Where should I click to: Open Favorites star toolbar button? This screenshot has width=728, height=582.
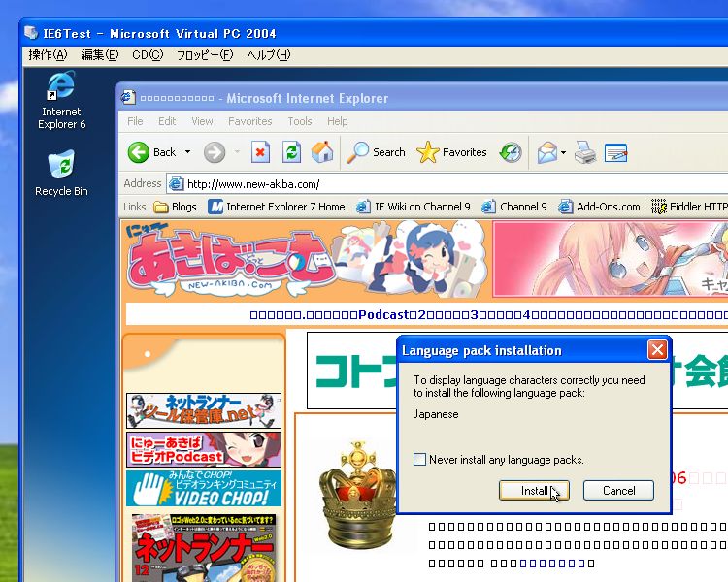pos(451,152)
